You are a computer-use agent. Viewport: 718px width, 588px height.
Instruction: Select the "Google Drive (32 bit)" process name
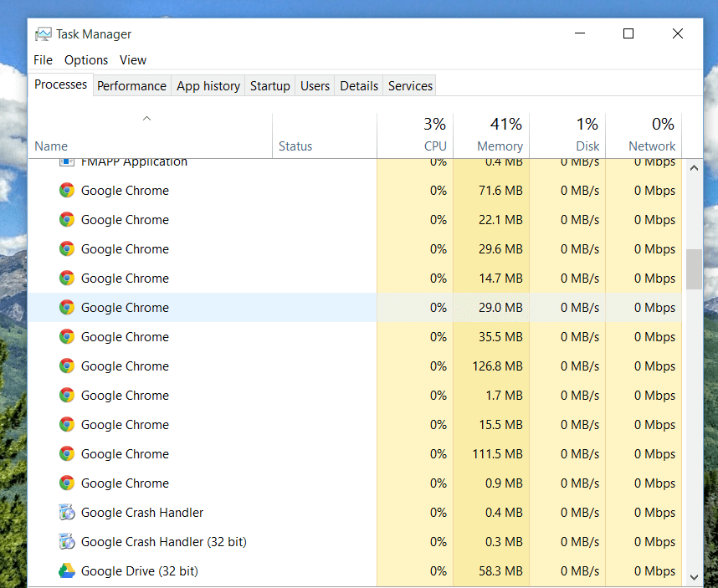click(140, 571)
